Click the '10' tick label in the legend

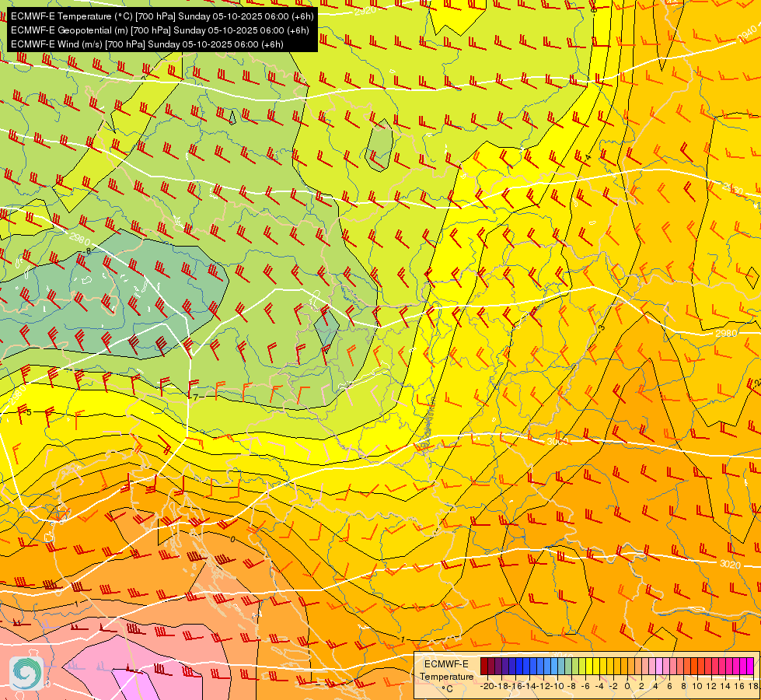(697, 686)
